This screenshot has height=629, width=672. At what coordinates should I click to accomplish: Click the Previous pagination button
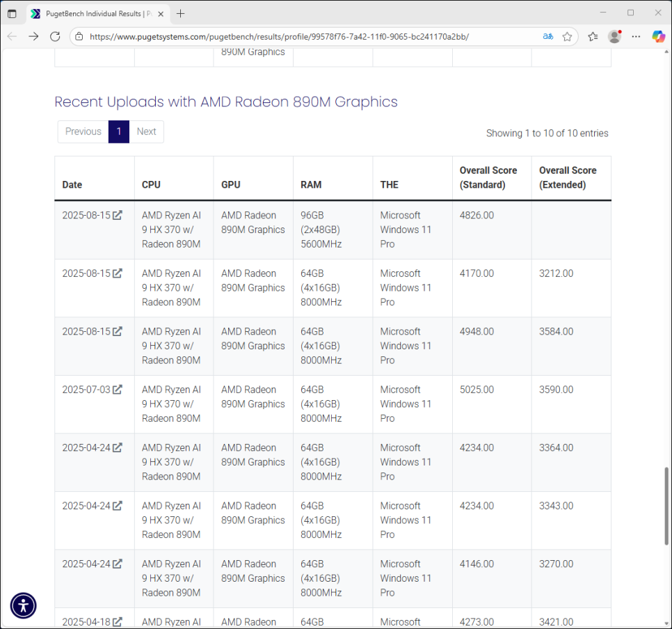coord(83,132)
